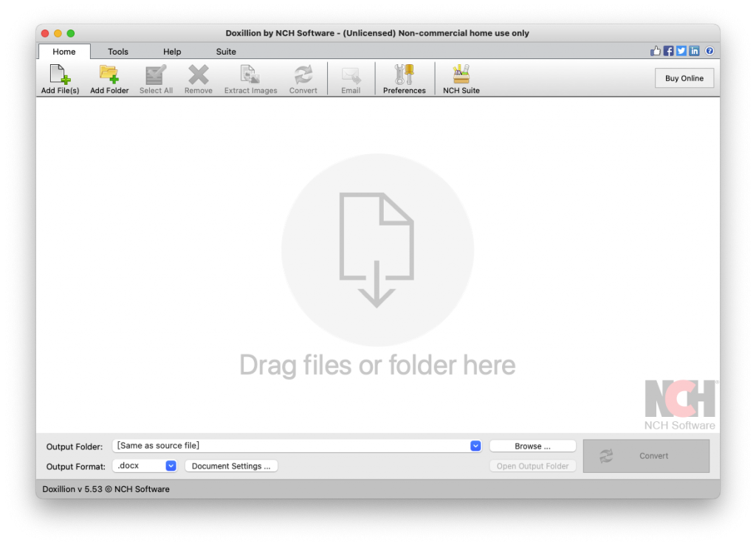
Task: Click the large Convert button
Action: [x=646, y=456]
